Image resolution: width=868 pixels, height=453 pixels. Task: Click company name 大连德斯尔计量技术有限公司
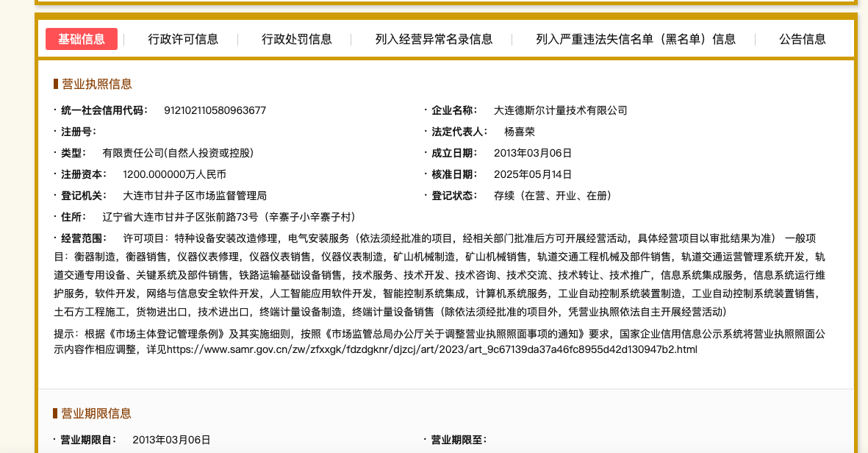pos(560,110)
